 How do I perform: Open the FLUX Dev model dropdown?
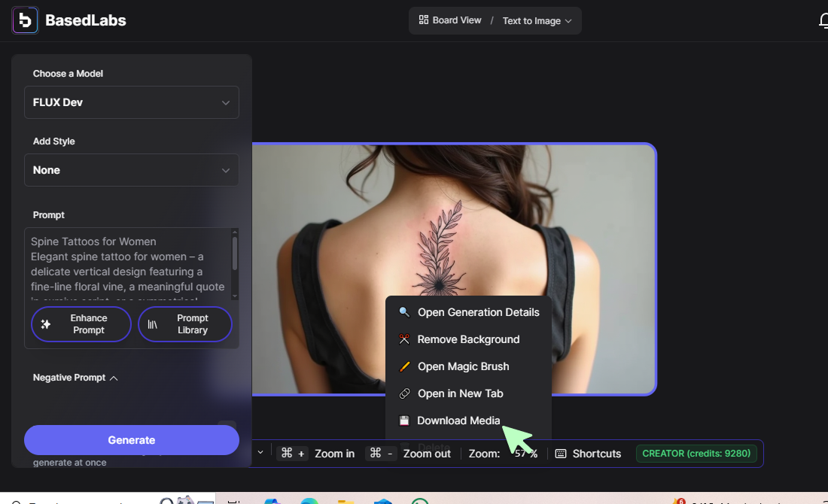(x=132, y=102)
